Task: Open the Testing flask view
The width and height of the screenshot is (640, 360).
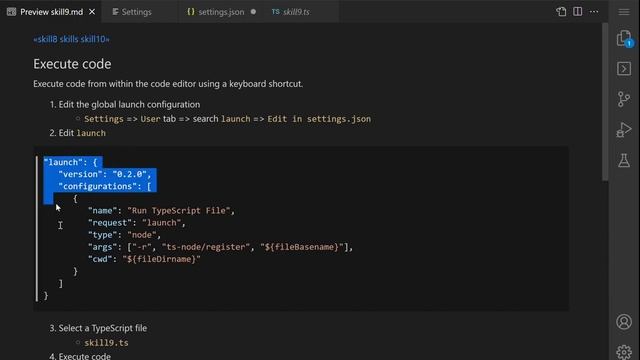Action: pyautogui.click(x=624, y=160)
